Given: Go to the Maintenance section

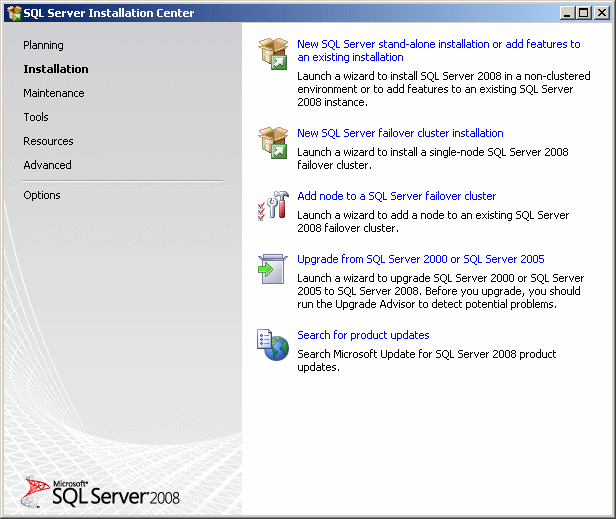Looking at the screenshot, I should tap(54, 93).
